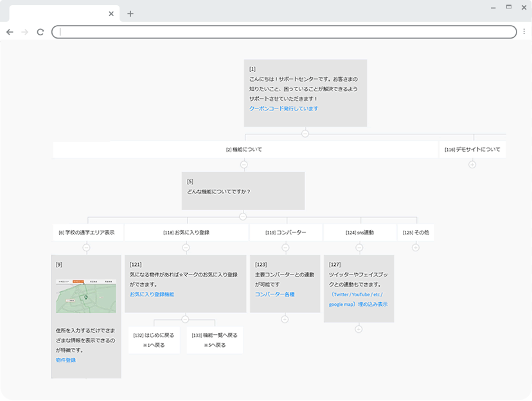The height and width of the screenshot is (401, 532).
Task: Click the browser back arrow
Action: (10, 32)
